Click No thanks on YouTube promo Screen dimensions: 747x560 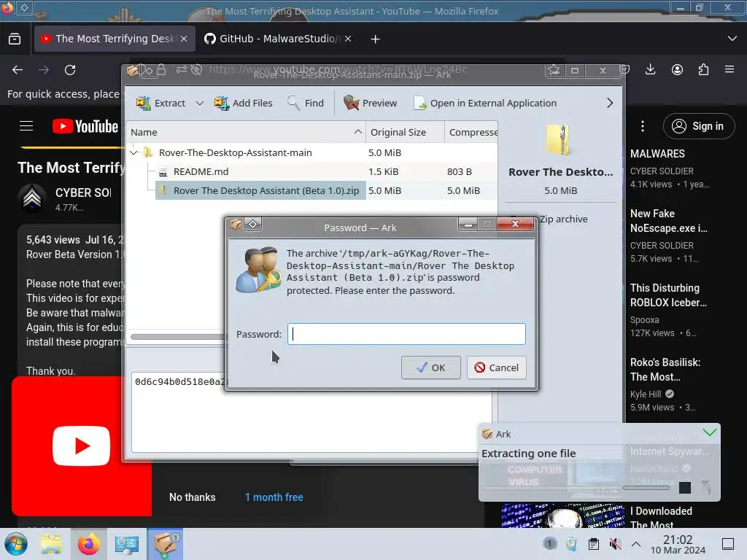193,497
